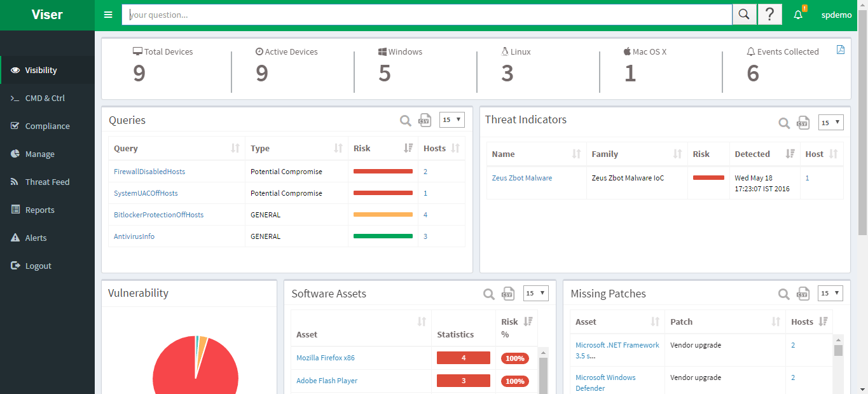Open CMD & Ctrl section

[x=47, y=98]
